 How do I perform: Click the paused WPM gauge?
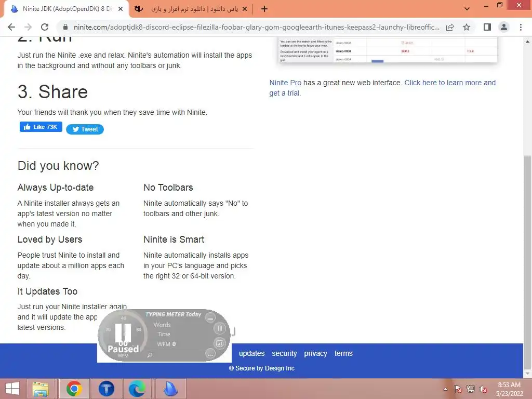[123, 335]
